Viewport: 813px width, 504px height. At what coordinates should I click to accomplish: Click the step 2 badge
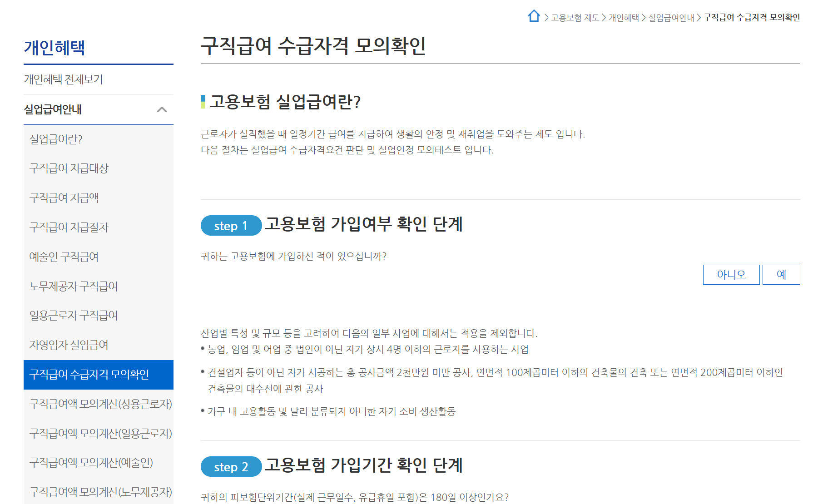click(231, 467)
